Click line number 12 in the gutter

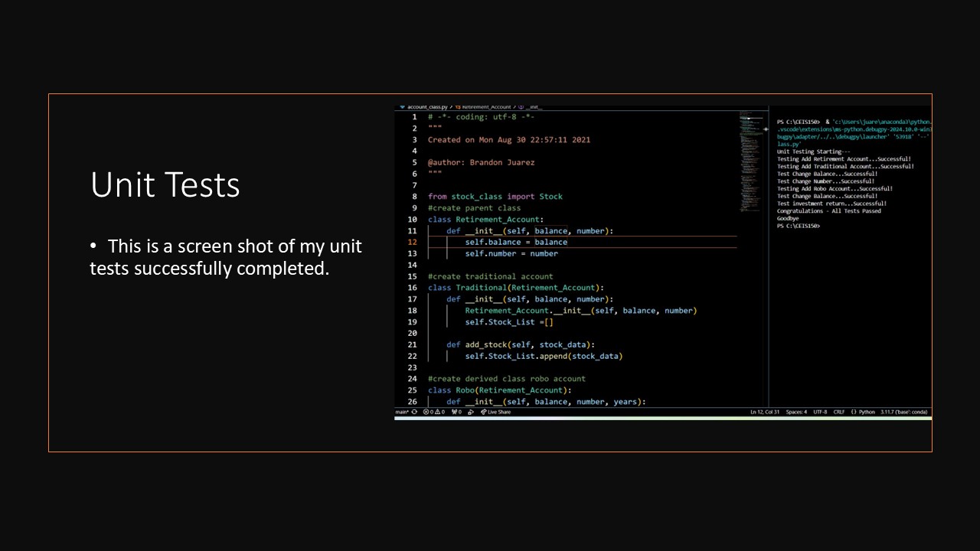pyautogui.click(x=413, y=243)
